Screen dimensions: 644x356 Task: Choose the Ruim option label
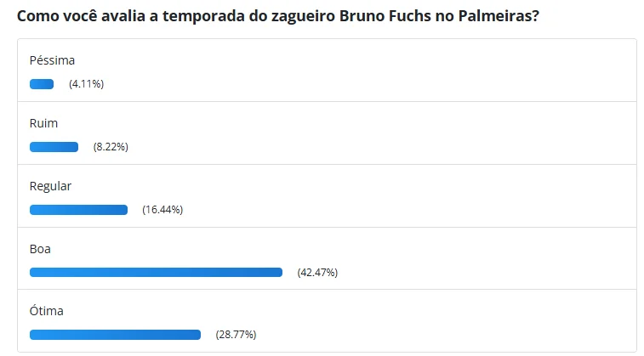click(43, 123)
